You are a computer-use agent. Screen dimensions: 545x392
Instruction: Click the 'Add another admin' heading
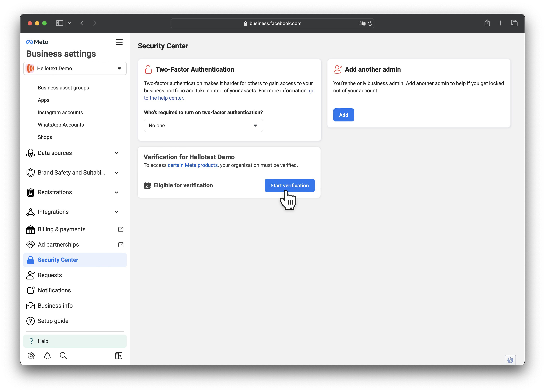point(373,69)
